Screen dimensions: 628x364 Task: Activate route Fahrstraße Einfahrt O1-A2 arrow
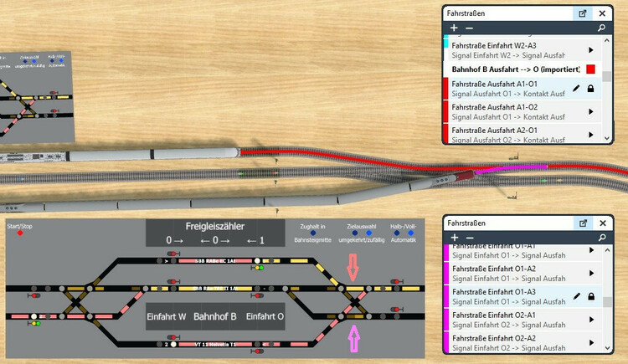(591, 273)
